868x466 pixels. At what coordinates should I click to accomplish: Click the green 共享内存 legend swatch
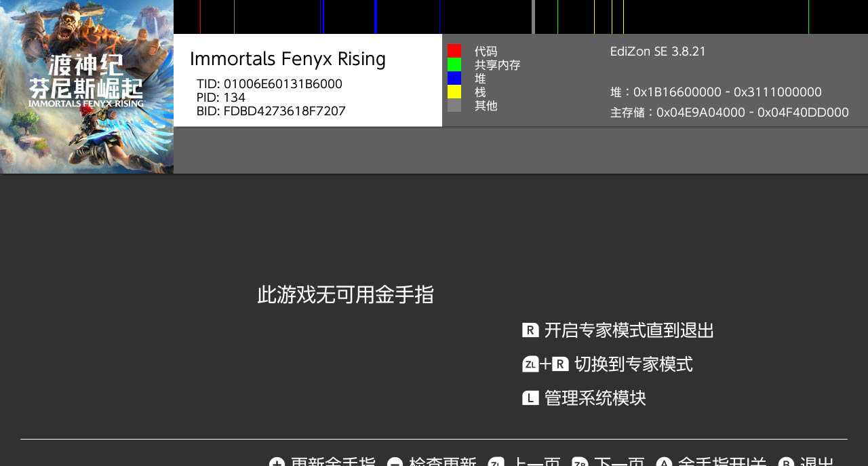(x=454, y=64)
